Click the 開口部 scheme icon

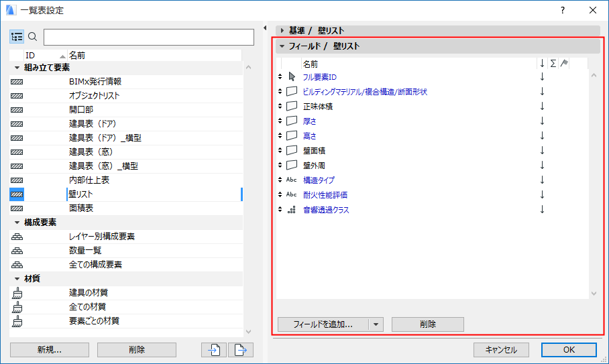click(17, 110)
